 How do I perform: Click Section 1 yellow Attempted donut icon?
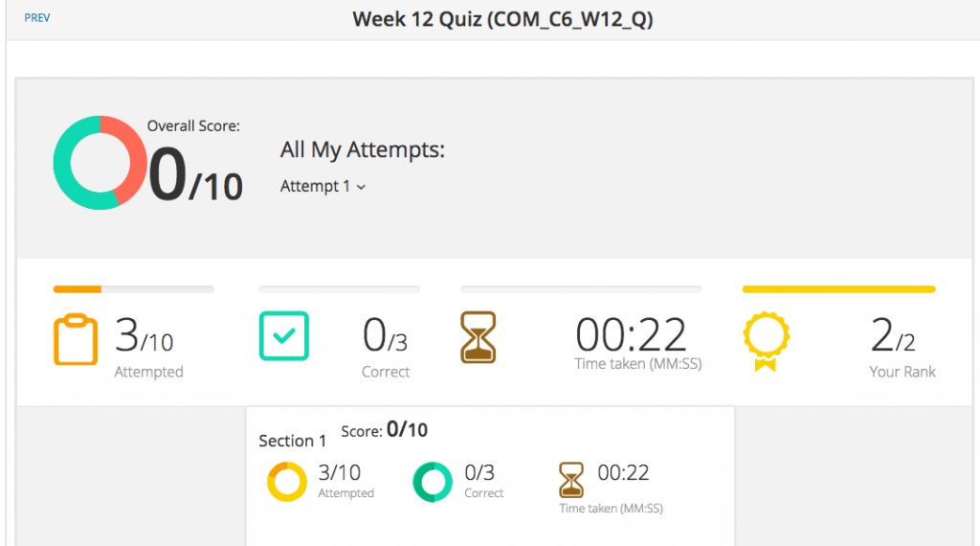(287, 482)
